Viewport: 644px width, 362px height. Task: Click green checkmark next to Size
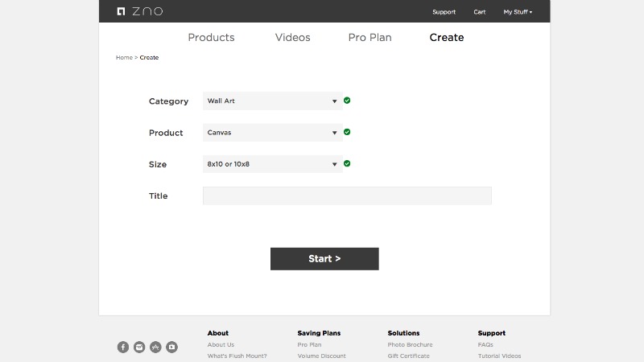tap(347, 164)
